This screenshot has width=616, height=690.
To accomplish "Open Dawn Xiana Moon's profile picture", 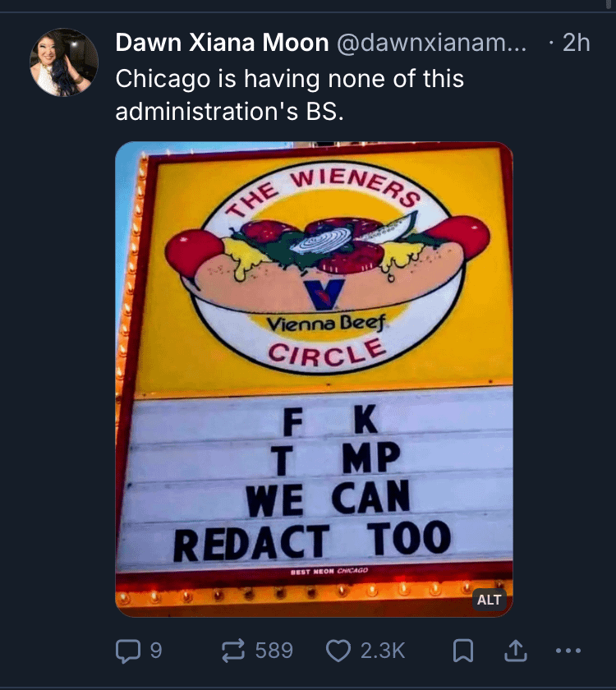I will (x=64, y=62).
